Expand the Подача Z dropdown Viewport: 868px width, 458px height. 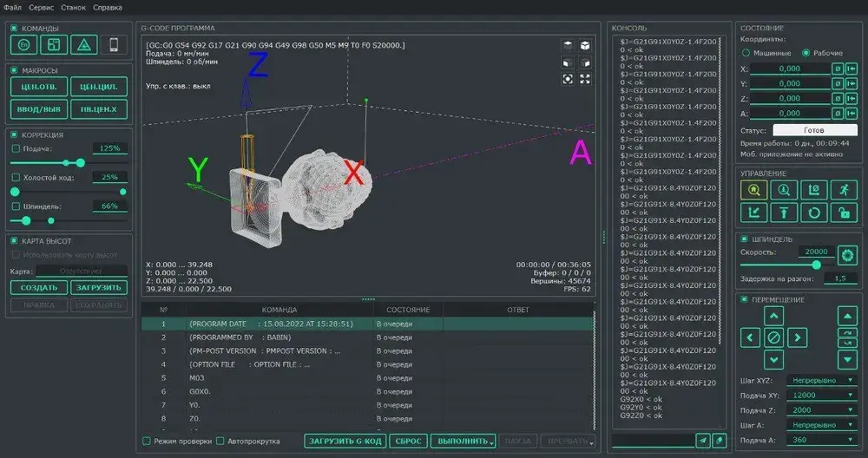coord(822,409)
